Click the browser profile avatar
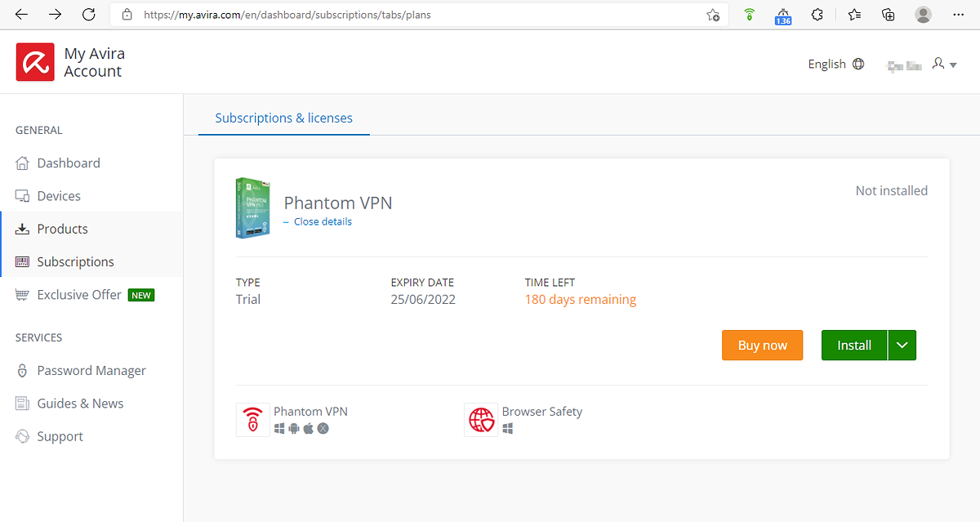Viewport: 980px width, 522px height. click(924, 15)
